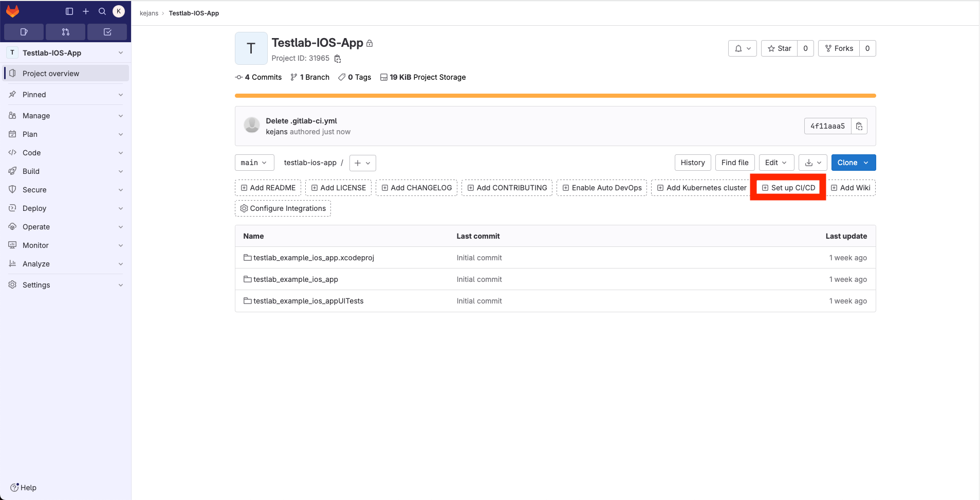Expand the Build sidebar section
This screenshot has width=980, height=500.
[x=66, y=171]
